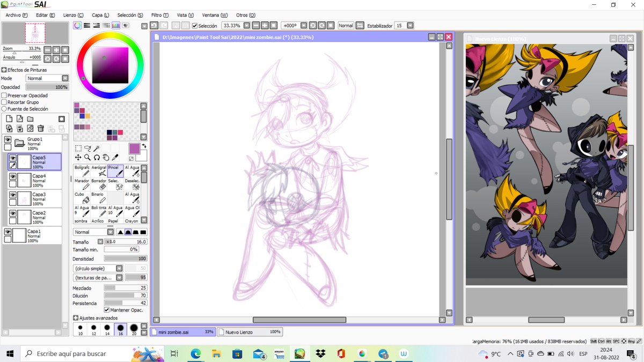The width and height of the screenshot is (644, 362).
Task: Select Fuente de Selección radio option
Action: (4, 109)
